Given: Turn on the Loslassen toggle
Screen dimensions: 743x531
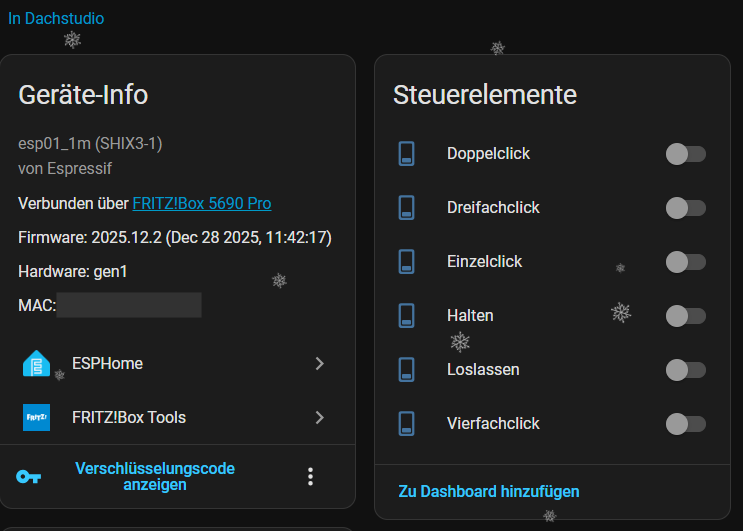Looking at the screenshot, I should [x=686, y=370].
